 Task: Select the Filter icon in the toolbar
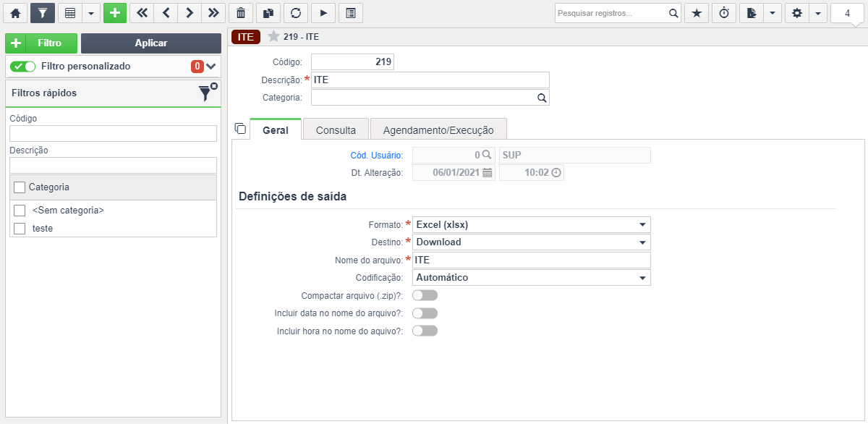(x=42, y=12)
